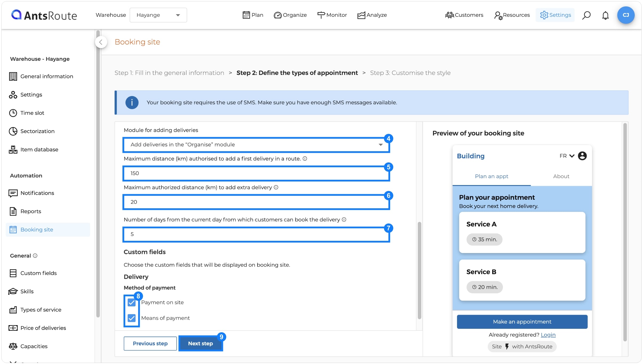Click the form panel vertical scrollbar

[419, 271]
